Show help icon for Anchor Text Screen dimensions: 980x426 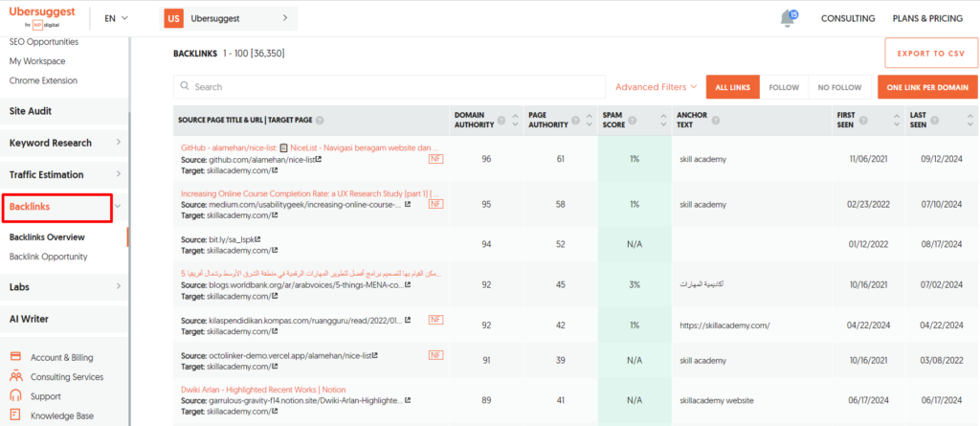715,120
